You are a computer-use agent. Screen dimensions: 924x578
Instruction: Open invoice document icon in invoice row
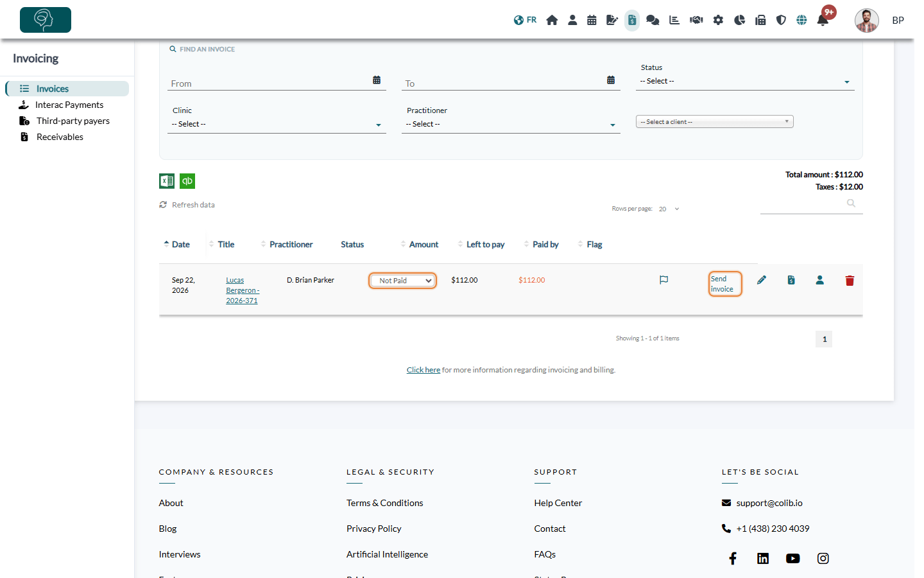click(791, 280)
